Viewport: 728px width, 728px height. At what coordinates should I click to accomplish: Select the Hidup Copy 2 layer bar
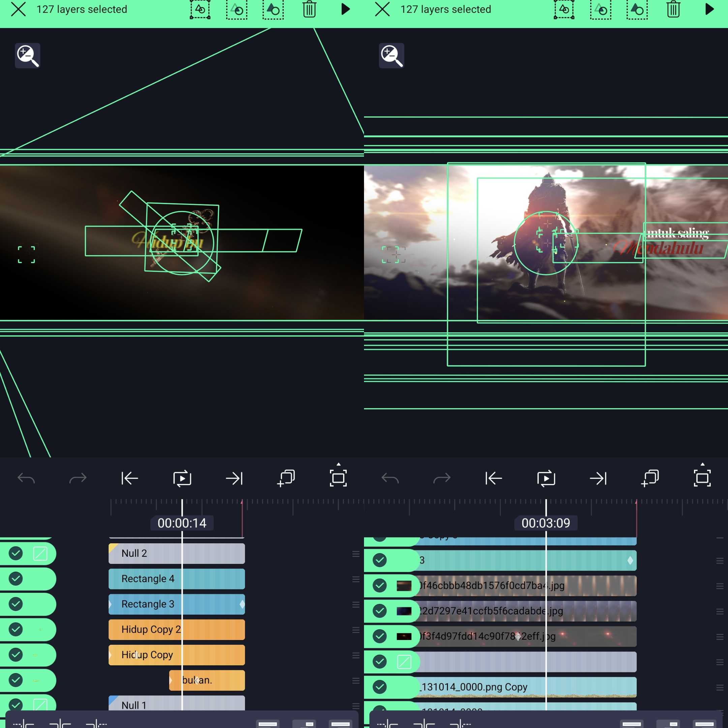click(177, 629)
